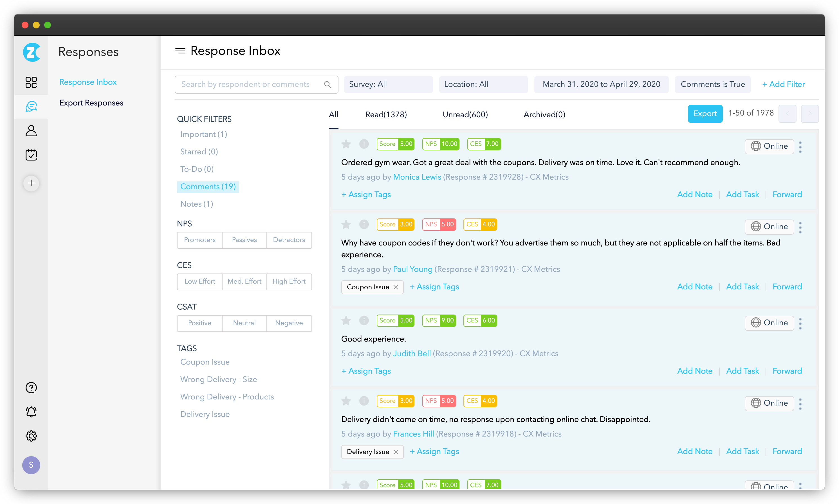This screenshot has width=839, height=504.
Task: Toggle the High Effort CES filter
Action: tap(289, 282)
